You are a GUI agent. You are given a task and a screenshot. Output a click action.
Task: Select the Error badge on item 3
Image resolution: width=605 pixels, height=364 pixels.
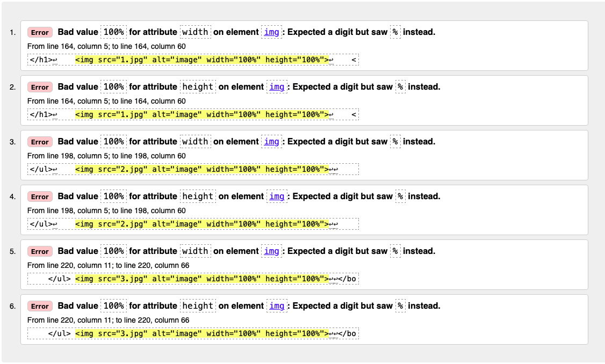pos(40,142)
